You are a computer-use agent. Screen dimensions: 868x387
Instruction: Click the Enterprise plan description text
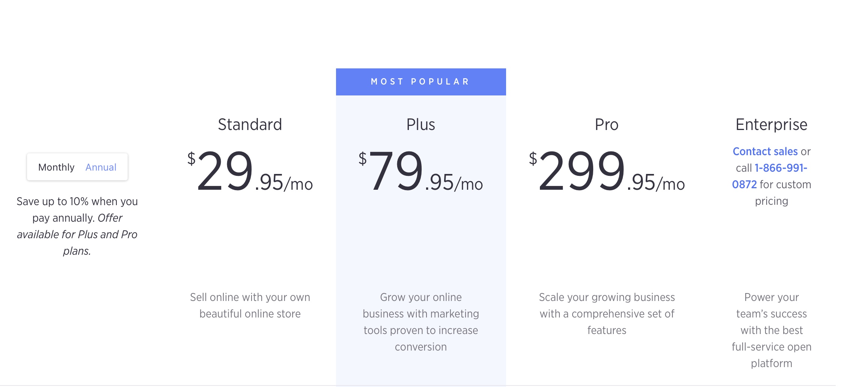(771, 330)
